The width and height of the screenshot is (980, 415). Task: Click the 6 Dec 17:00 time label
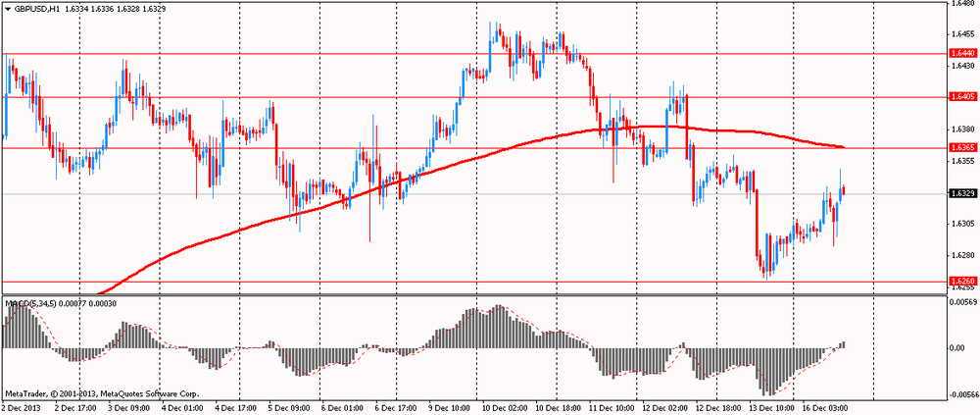pos(396,407)
